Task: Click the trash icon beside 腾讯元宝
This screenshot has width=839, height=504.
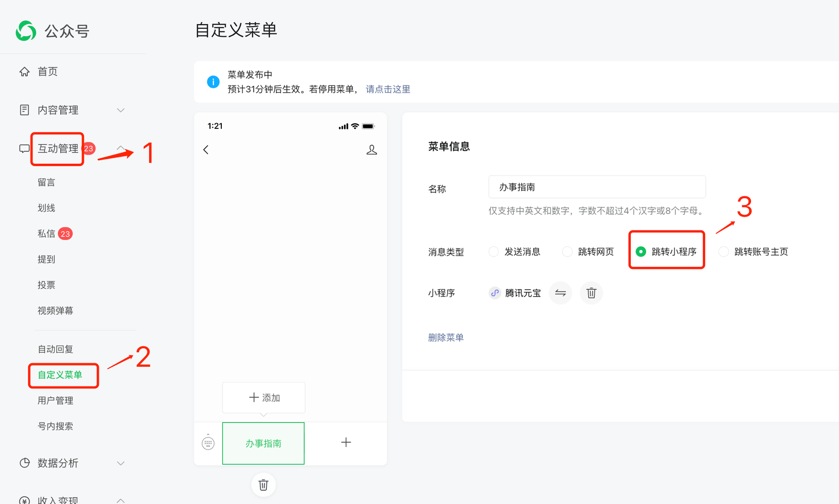Action: click(591, 293)
